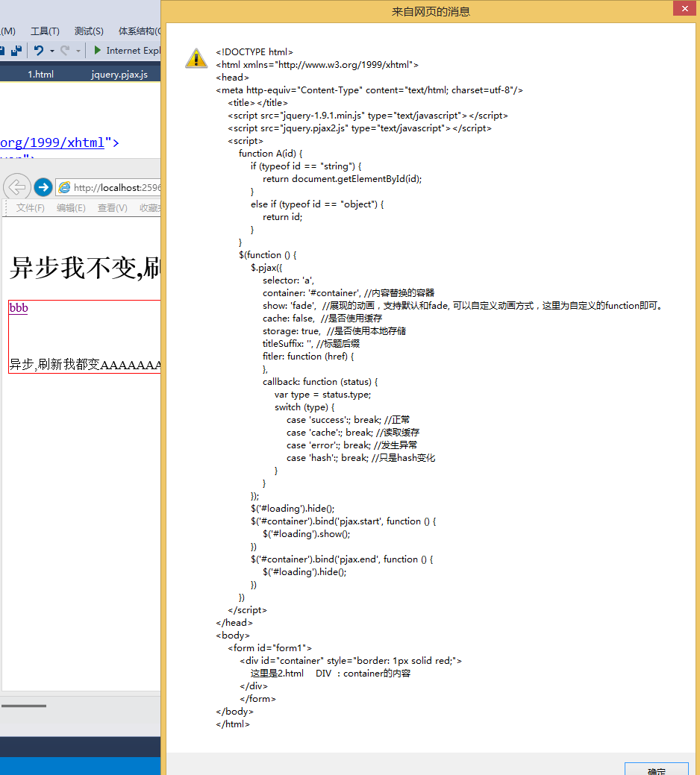700x775 pixels.
Task: Click the 'else if (typeof id == "object")' line
Action: pos(317,204)
